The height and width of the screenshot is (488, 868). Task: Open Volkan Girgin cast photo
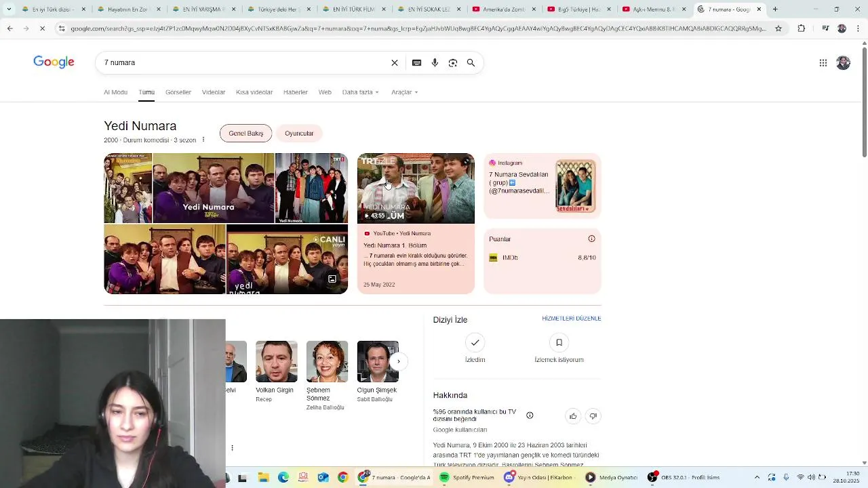click(x=276, y=362)
